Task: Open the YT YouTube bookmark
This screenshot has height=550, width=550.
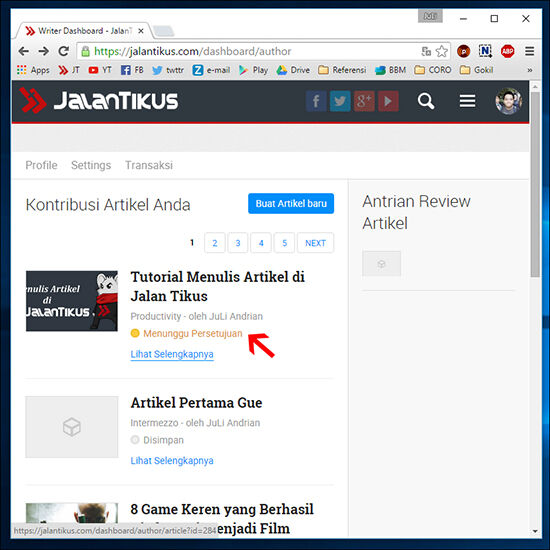Action: click(x=100, y=70)
